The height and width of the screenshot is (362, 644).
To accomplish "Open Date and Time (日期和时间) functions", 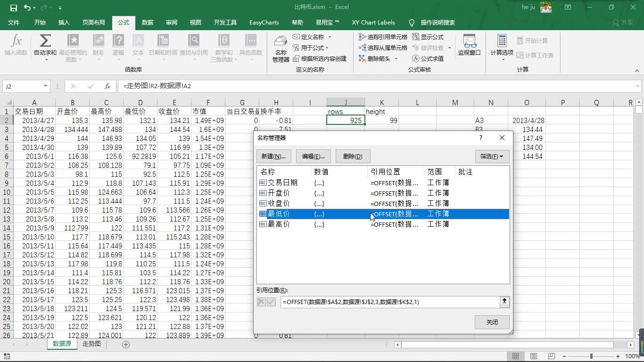I will point(163,47).
